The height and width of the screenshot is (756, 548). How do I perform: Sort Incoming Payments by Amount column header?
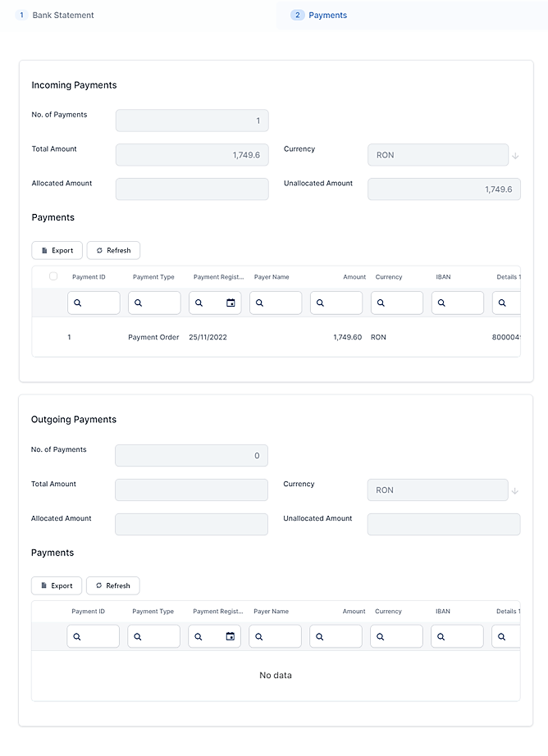[x=354, y=277]
